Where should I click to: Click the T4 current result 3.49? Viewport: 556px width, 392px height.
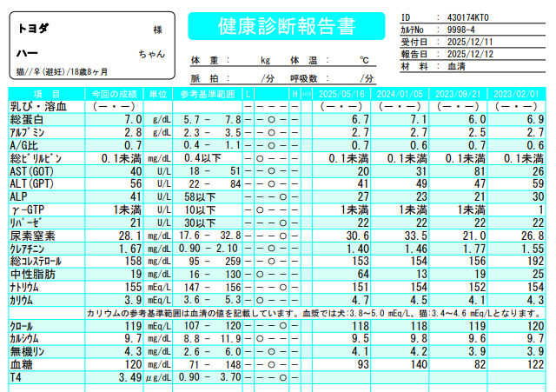tap(129, 377)
